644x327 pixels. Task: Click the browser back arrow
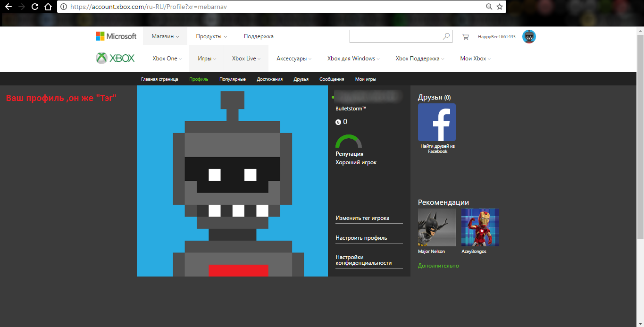(x=8, y=7)
